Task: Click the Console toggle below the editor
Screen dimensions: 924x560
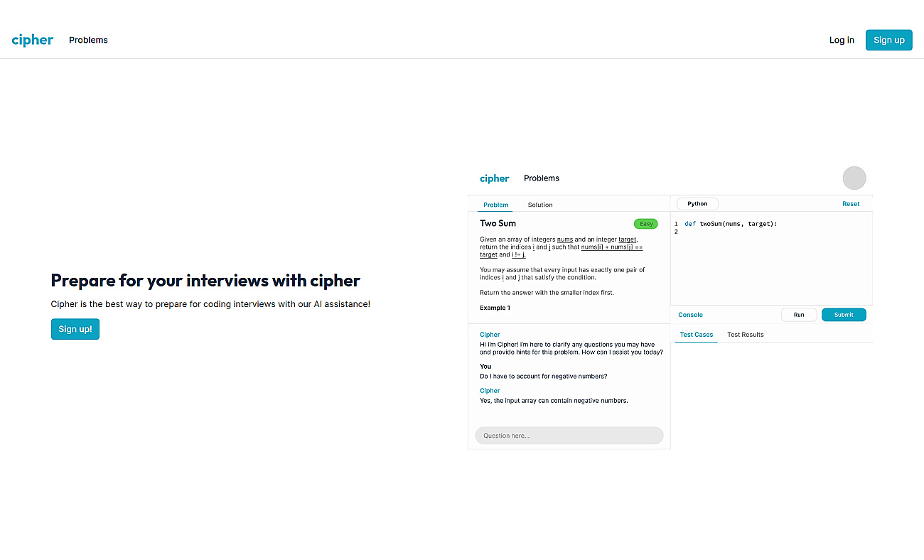Action: coord(690,315)
